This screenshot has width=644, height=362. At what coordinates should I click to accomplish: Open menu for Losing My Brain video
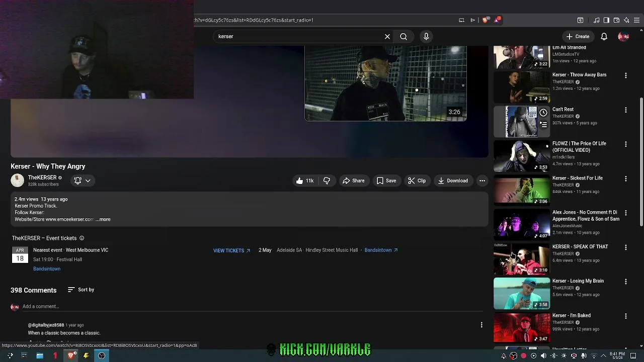pos(626,282)
